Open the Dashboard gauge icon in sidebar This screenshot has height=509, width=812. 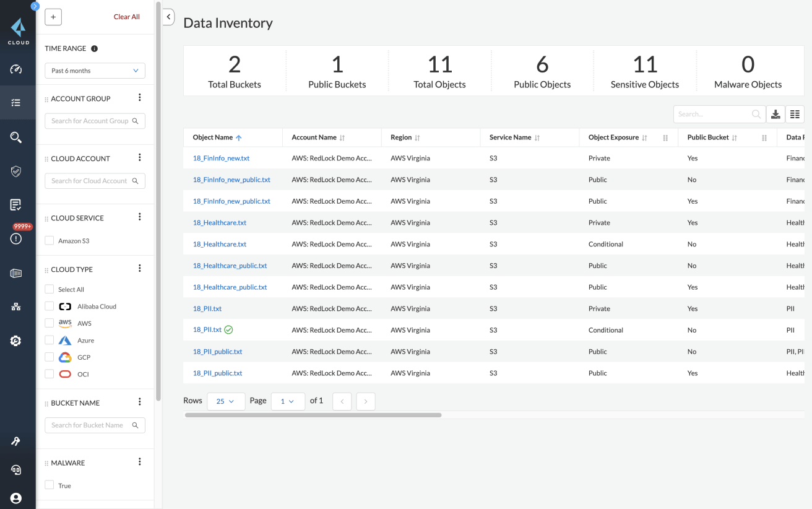[16, 70]
